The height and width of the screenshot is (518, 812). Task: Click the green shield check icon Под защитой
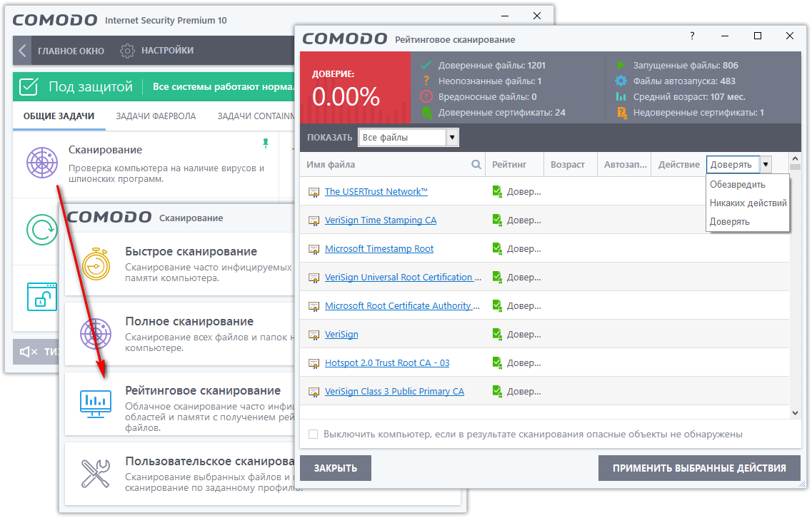29,86
